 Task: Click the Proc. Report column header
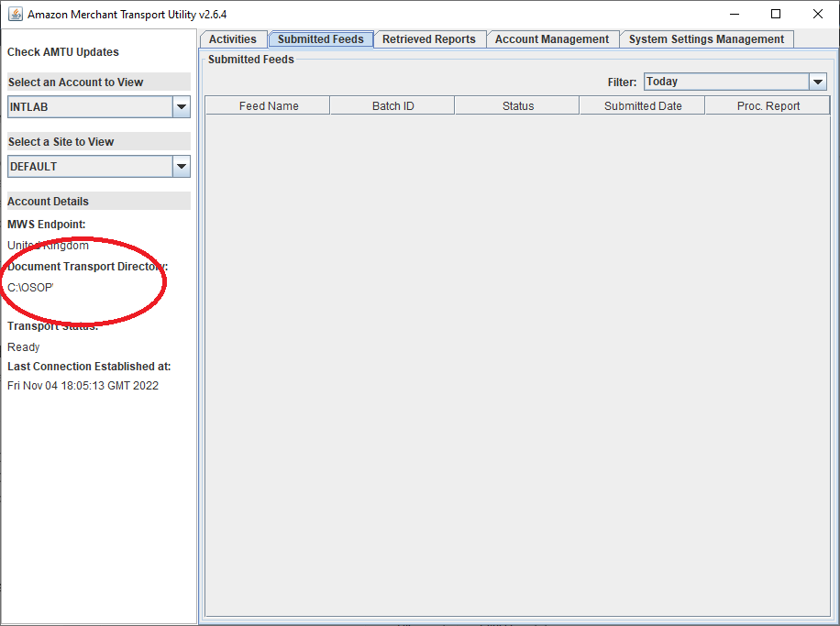click(x=768, y=106)
